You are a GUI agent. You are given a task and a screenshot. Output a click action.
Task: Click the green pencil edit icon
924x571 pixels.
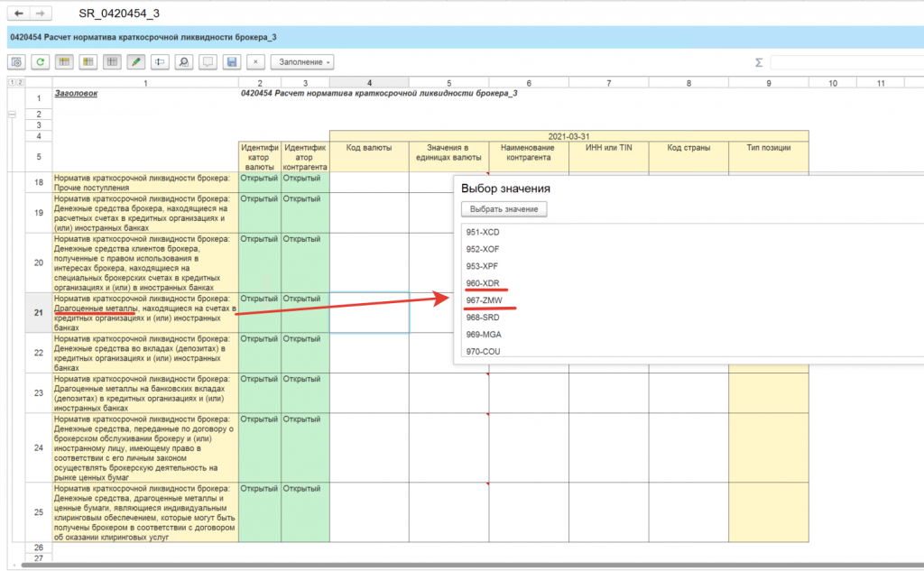(135, 62)
